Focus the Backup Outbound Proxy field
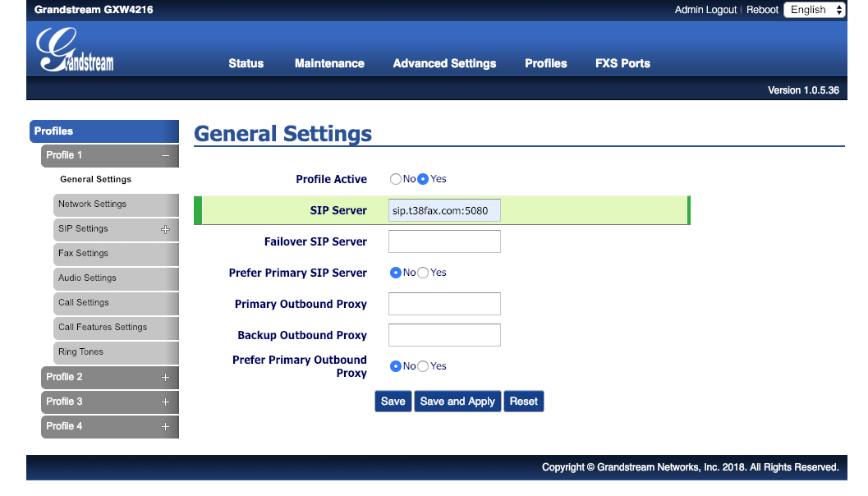Screen dimensions: 868x496 pyautogui.click(x=444, y=335)
